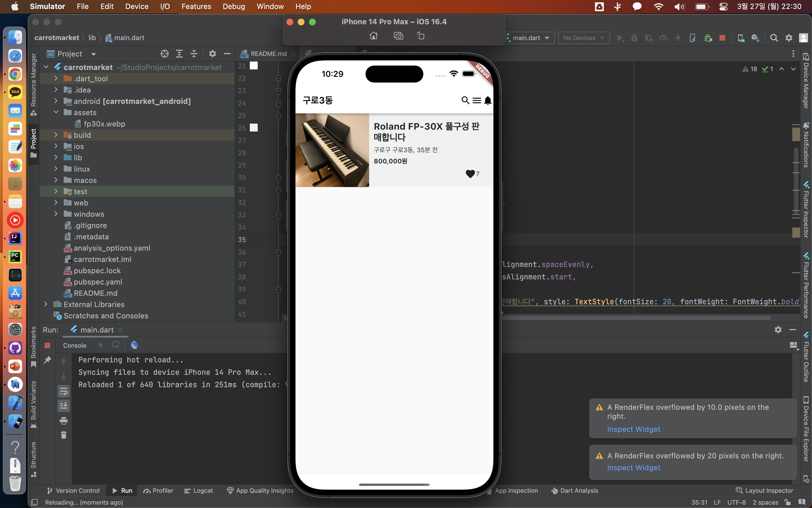812x508 pixels.
Task: Open the No Devices selector dropdown
Action: point(584,38)
